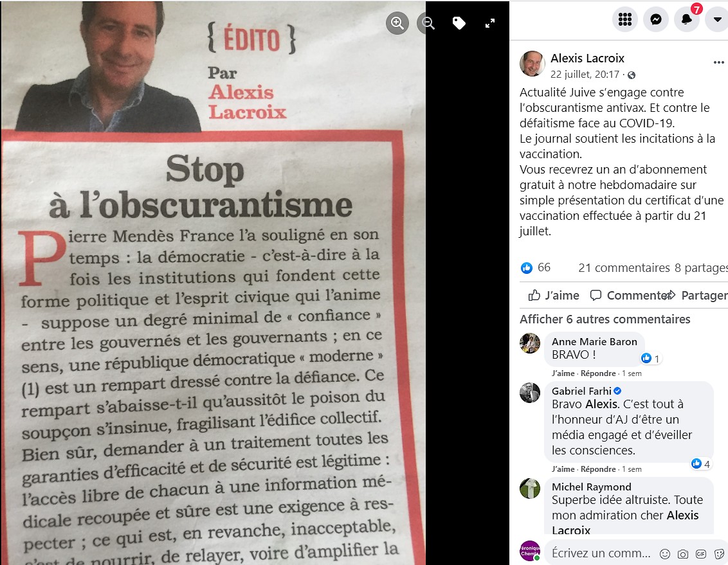Focus the Écrivez un commentaire field
728x565 pixels.
pos(601,553)
